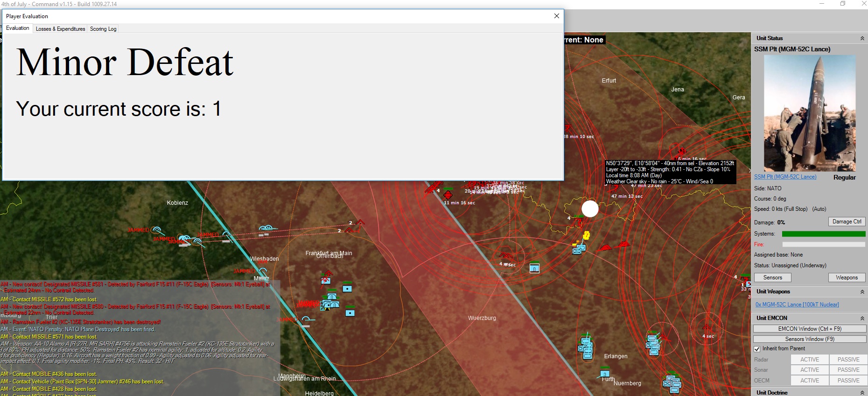868x396 pixels.
Task: Select the upper blue dot-square unit near Frankfurt
Action: pos(347,288)
